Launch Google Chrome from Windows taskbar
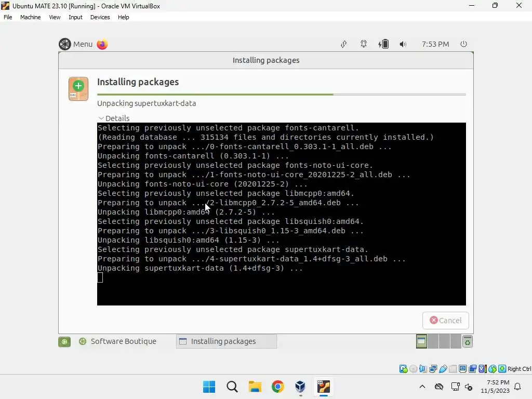The image size is (532, 399). 277,387
